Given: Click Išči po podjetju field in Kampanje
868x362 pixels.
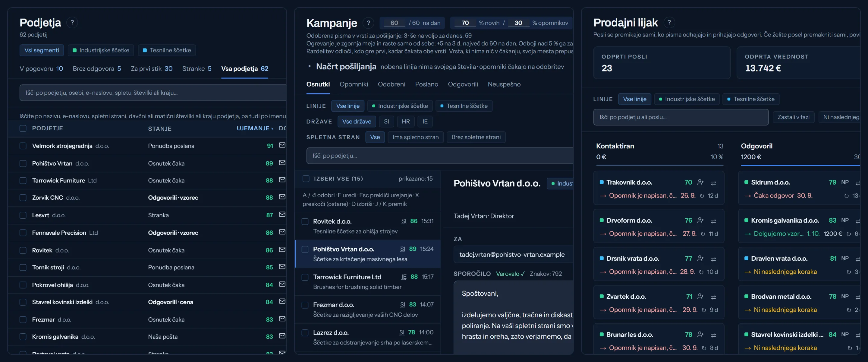Looking at the screenshot, I should [x=440, y=156].
